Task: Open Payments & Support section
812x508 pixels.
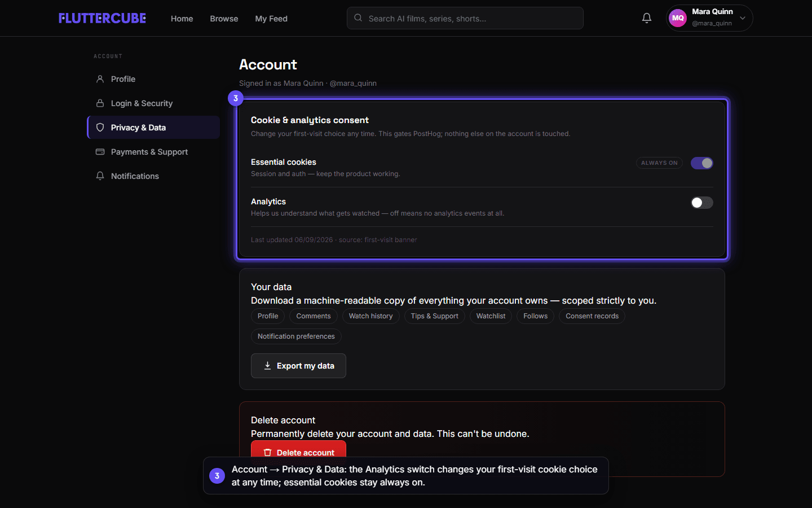Action: point(153,152)
